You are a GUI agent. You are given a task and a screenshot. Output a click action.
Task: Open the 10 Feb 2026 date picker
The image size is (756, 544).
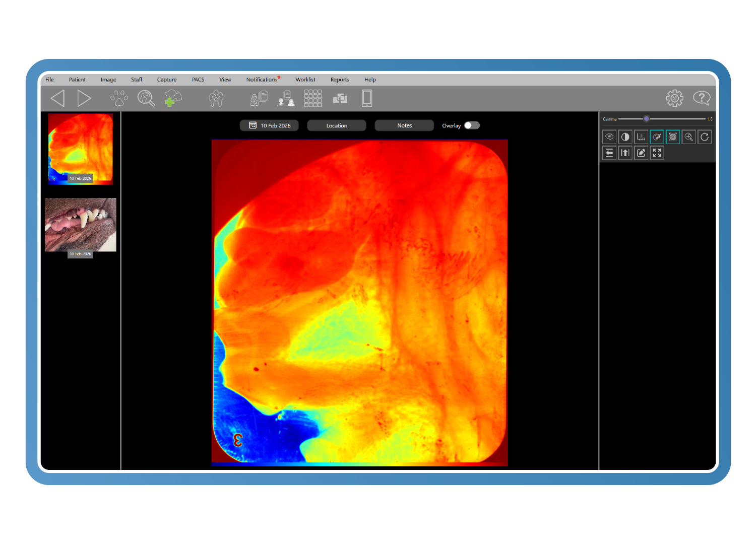pyautogui.click(x=269, y=125)
